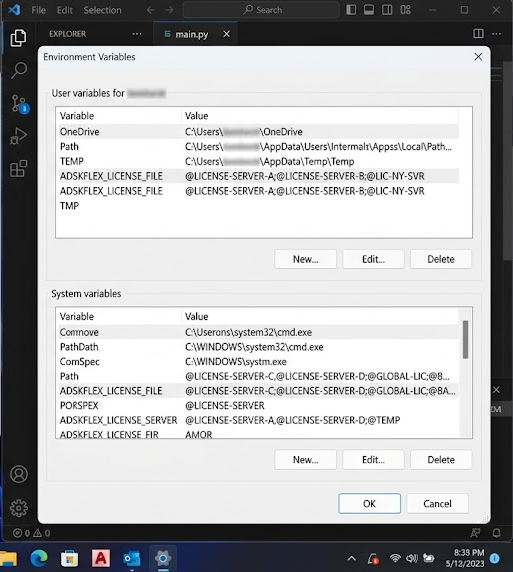
Task: Cancel the Environment Variables dialog
Action: tap(437, 504)
